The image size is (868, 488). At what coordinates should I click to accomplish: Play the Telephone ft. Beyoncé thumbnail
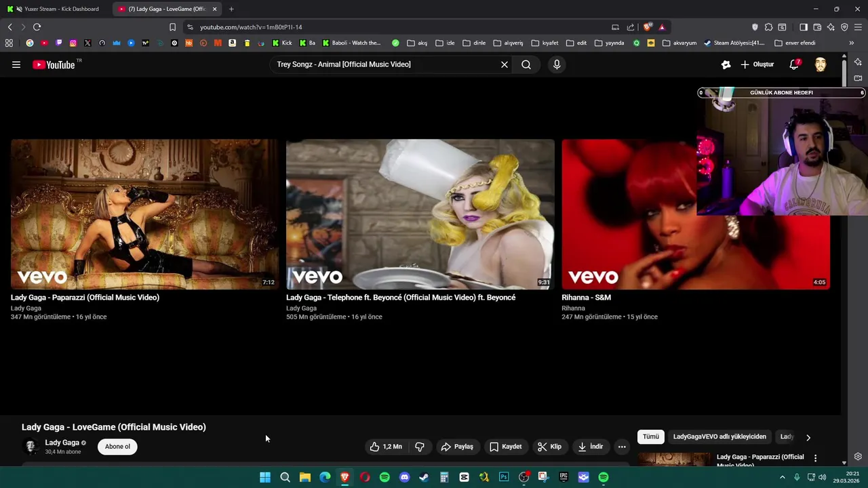[420, 214]
